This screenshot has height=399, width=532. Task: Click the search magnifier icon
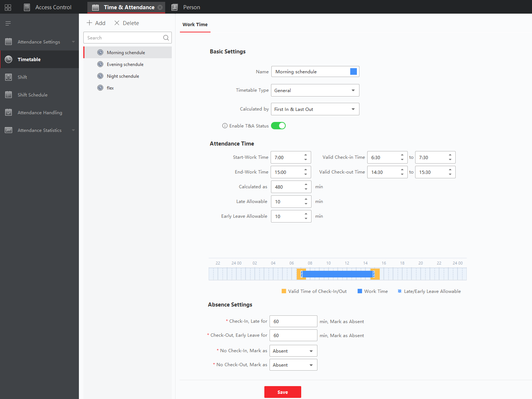tap(166, 38)
